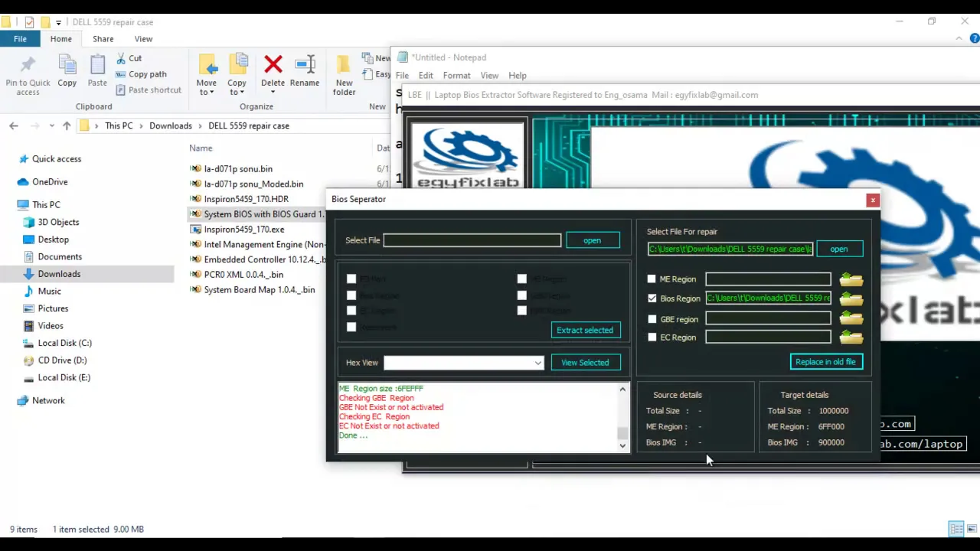Click Paste shortcut in ribbon

[x=149, y=90]
